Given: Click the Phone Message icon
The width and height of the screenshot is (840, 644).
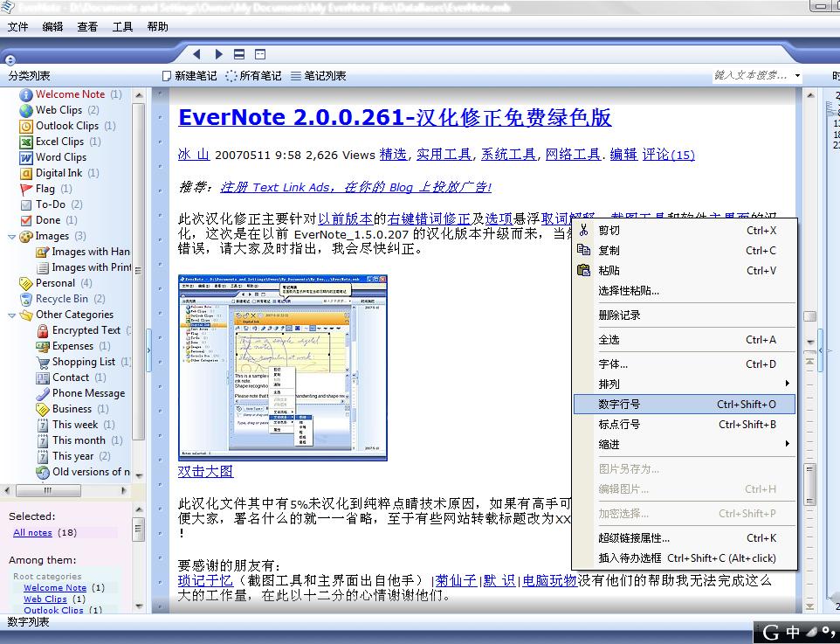Looking at the screenshot, I should 43,393.
